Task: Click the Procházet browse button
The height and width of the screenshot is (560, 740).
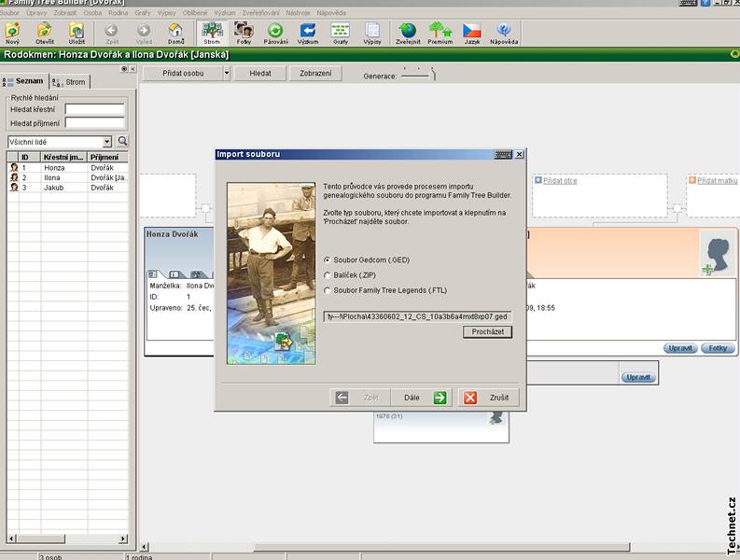Action: (487, 332)
